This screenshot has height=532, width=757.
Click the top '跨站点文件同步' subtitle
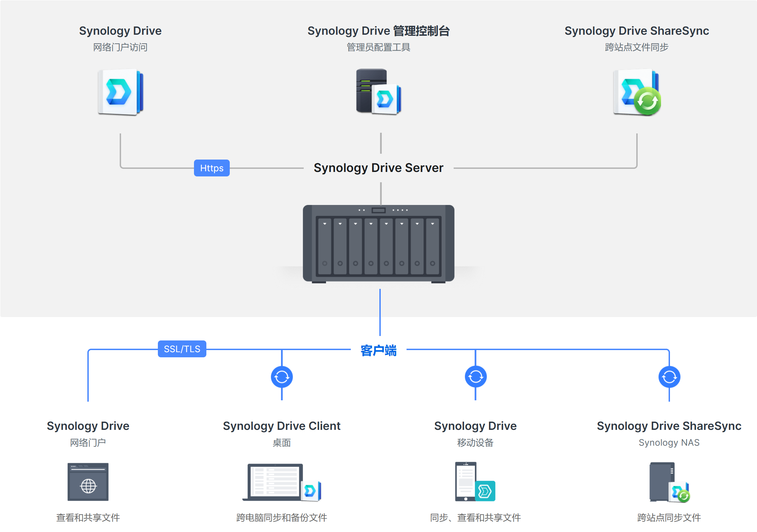click(637, 47)
